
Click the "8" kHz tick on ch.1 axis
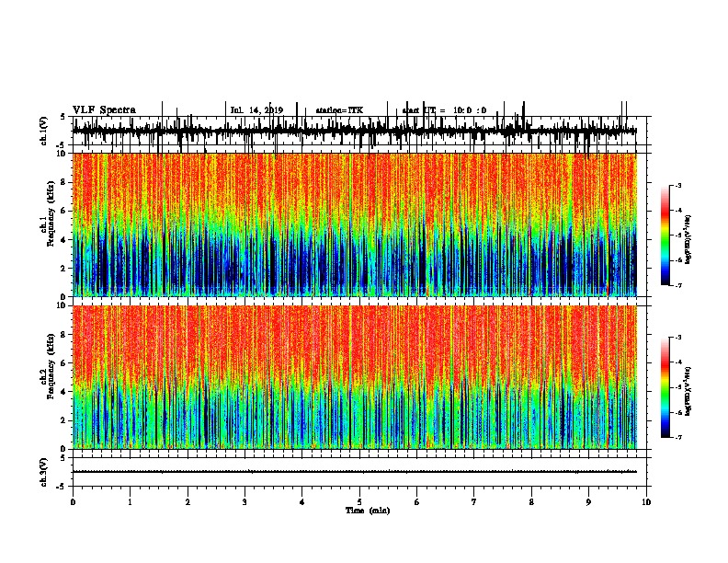(63, 182)
